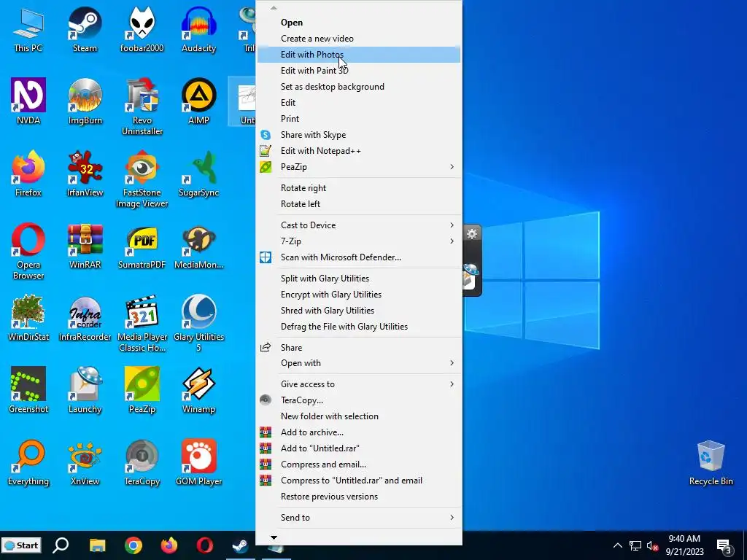Select the Firefox desktop shortcut
Viewport: 747px width, 560px height.
tap(28, 174)
